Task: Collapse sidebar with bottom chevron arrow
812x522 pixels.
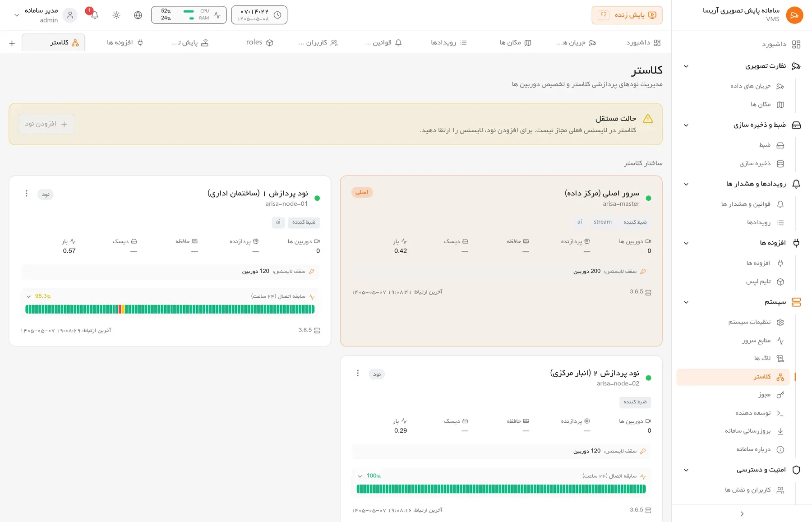Action: [742, 514]
